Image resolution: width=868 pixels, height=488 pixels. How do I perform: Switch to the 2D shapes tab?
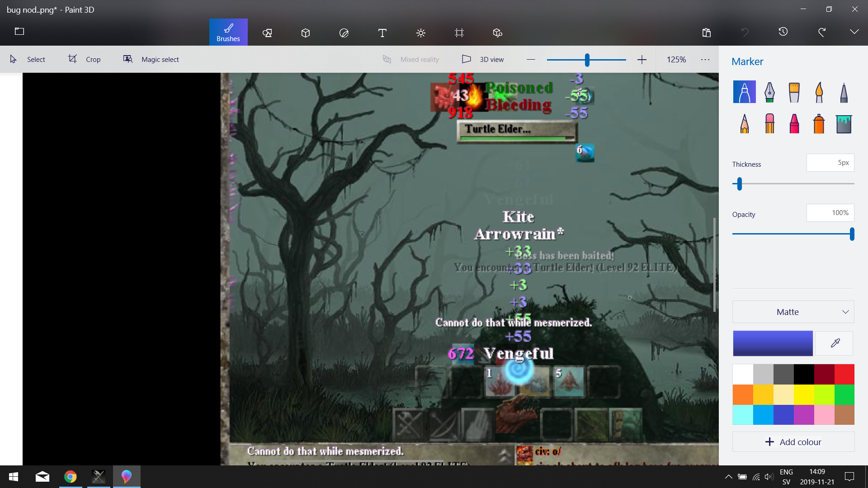[x=267, y=33]
